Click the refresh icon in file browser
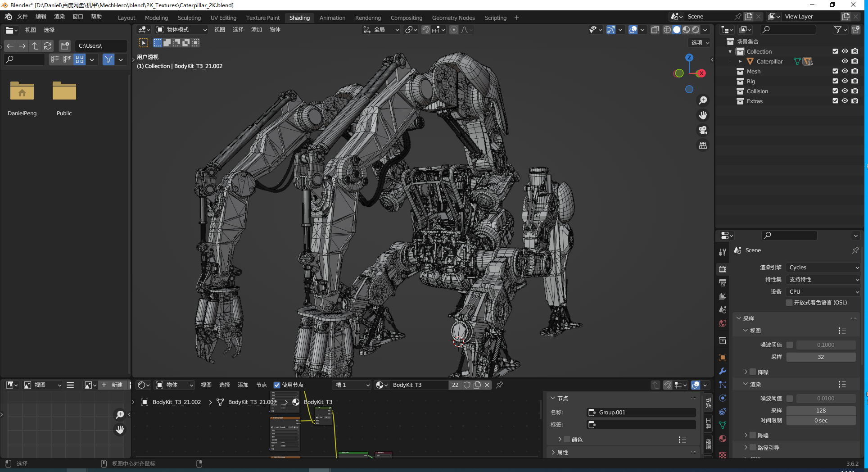Viewport: 868px width, 472px height. (x=48, y=46)
